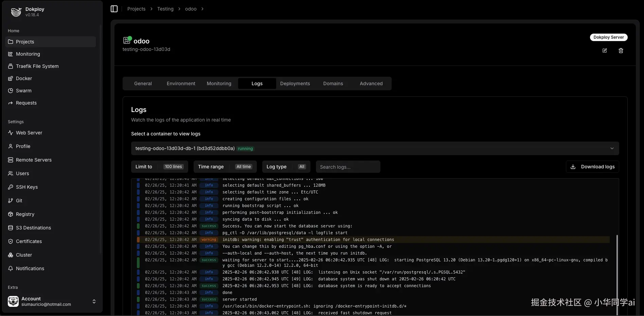Switch to the General tab

(x=143, y=83)
